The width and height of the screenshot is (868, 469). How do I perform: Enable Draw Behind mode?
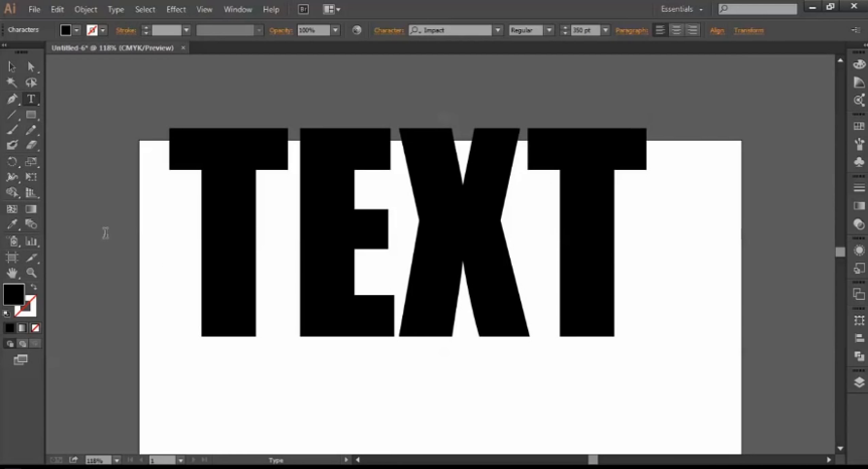[22, 344]
